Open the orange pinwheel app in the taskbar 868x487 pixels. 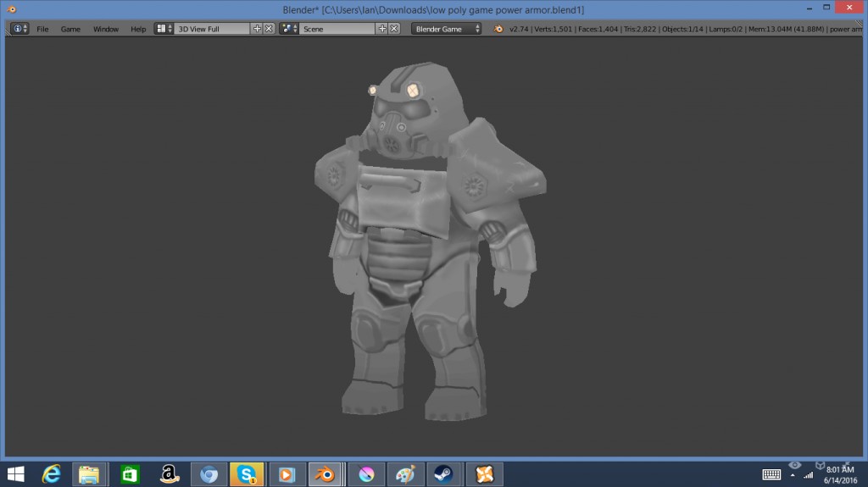[484, 474]
